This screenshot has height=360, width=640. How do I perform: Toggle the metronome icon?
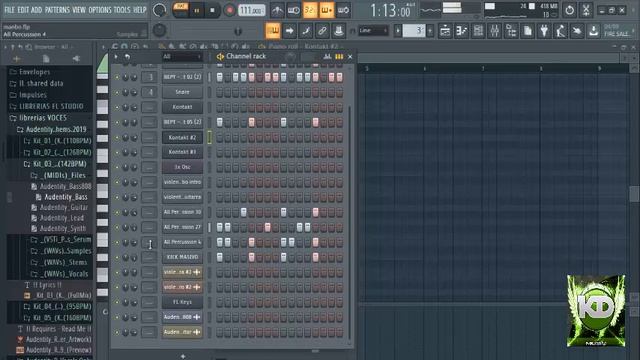tap(277, 10)
